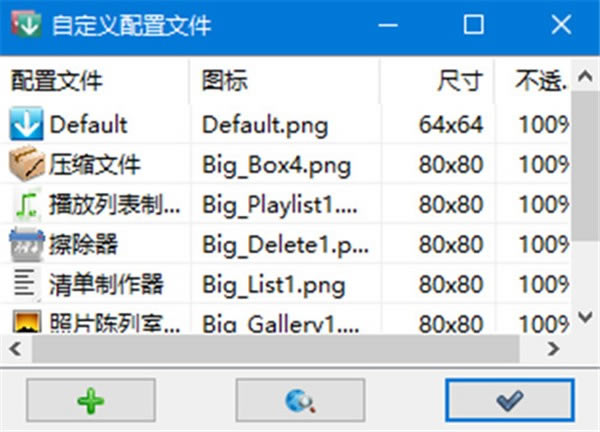Select the Default profile's blue arrow icon
The image size is (600, 432).
pyautogui.click(x=26, y=124)
